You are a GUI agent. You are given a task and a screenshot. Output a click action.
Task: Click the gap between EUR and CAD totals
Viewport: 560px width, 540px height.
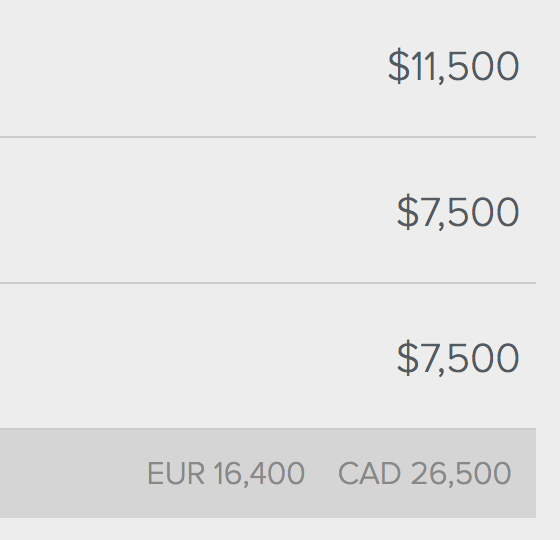point(321,474)
